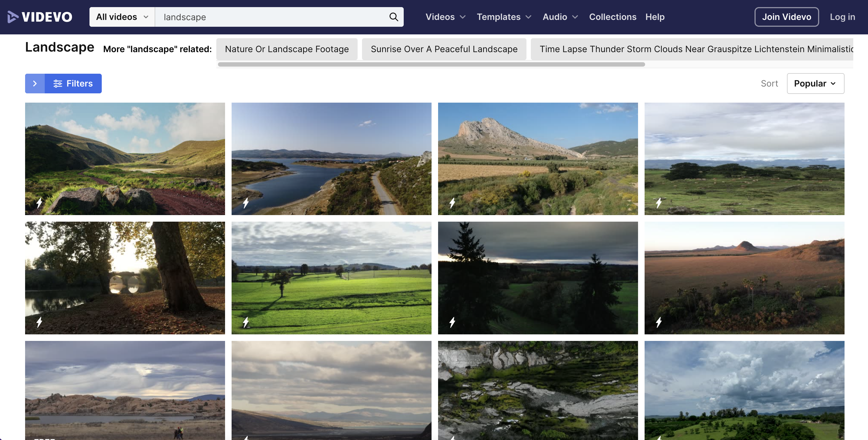Open the All videos dropdown
The image size is (868, 440).
click(x=122, y=17)
